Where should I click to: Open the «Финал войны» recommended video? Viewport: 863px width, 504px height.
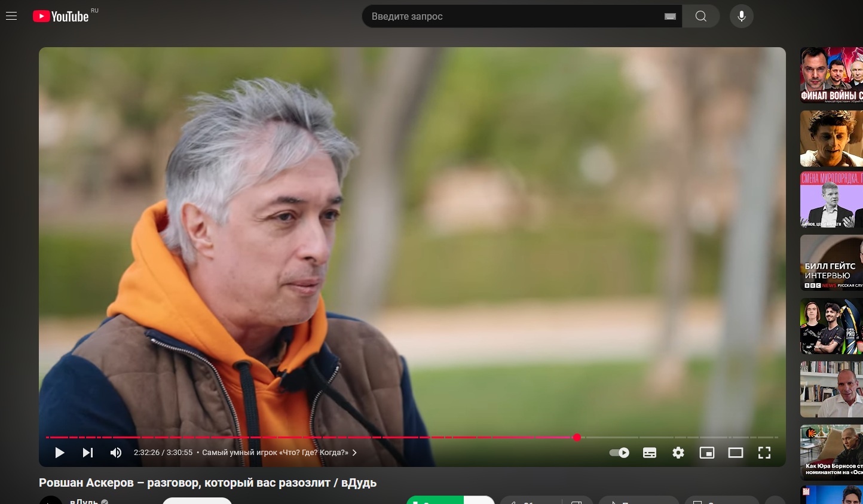click(831, 75)
